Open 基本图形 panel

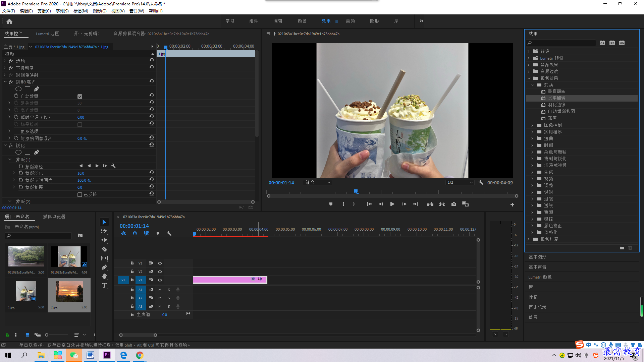(x=537, y=257)
